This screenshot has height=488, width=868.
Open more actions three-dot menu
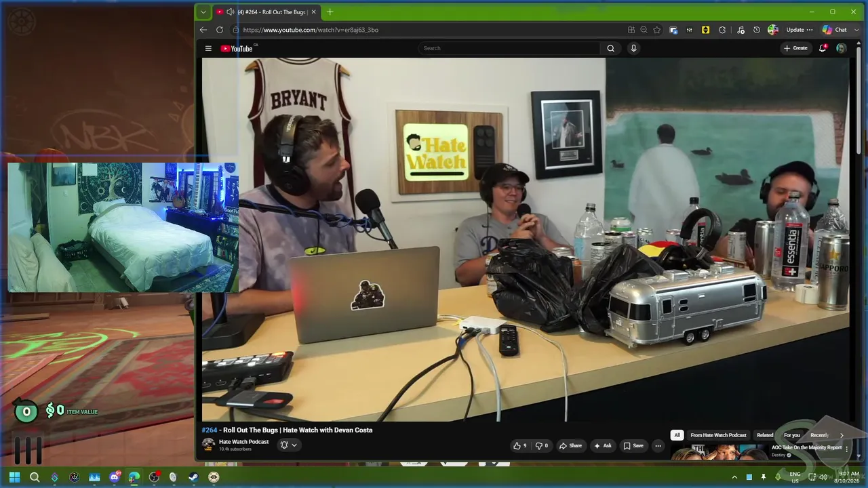pos(658,446)
